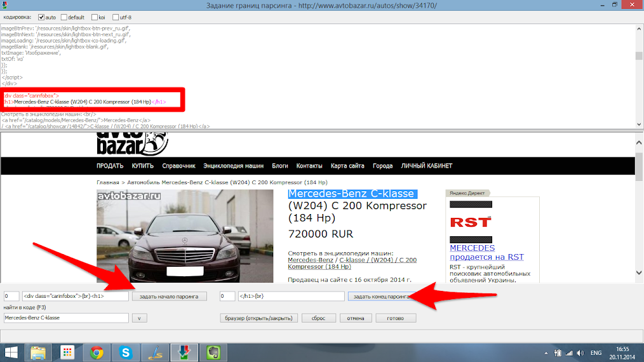Open the Блоги menu item
Screen dimensions: 644x362
point(279,166)
